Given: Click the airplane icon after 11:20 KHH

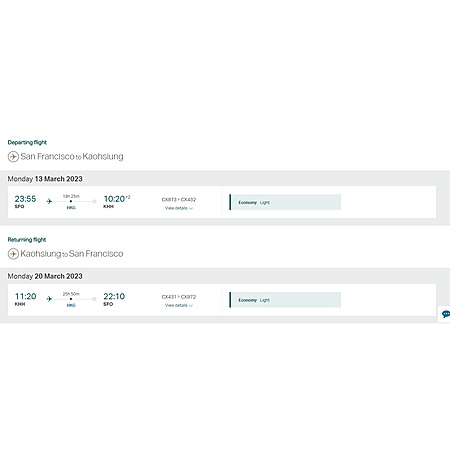Looking at the screenshot, I should click(49, 299).
